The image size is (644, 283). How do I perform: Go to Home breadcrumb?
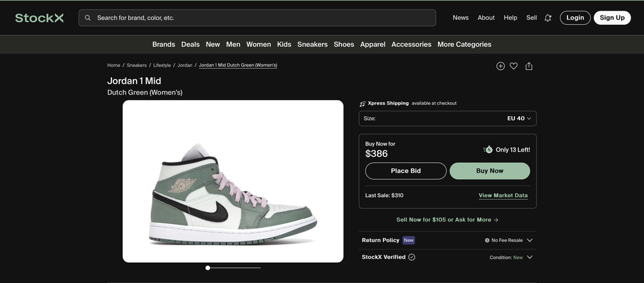114,65
